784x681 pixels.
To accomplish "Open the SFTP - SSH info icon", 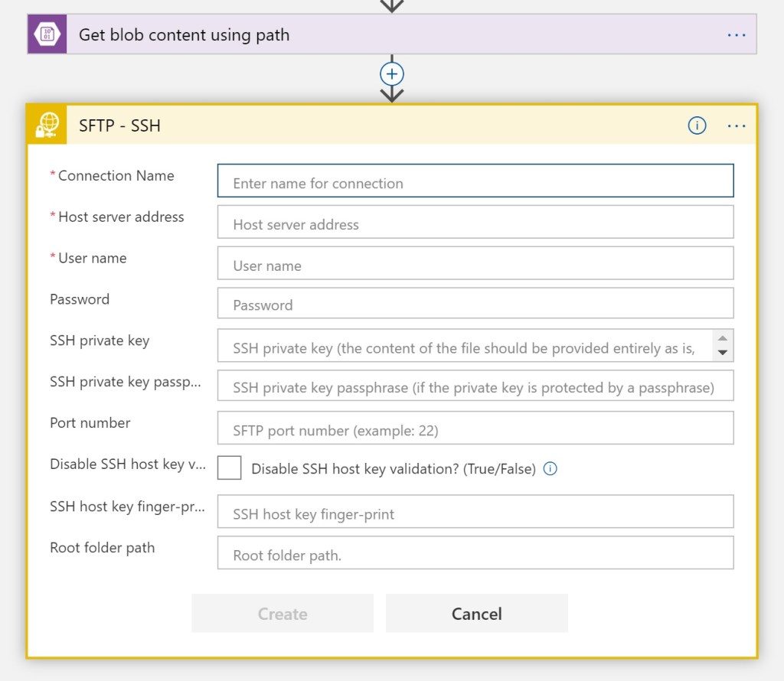I will [697, 125].
